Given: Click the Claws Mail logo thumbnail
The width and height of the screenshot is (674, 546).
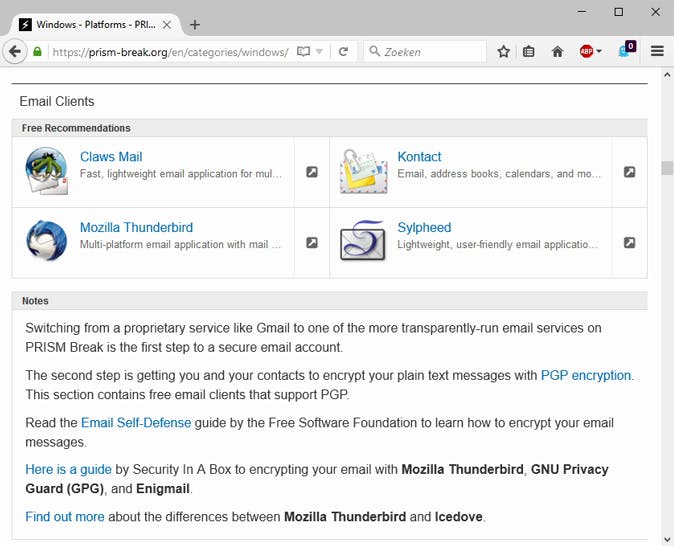Looking at the screenshot, I should tap(47, 171).
